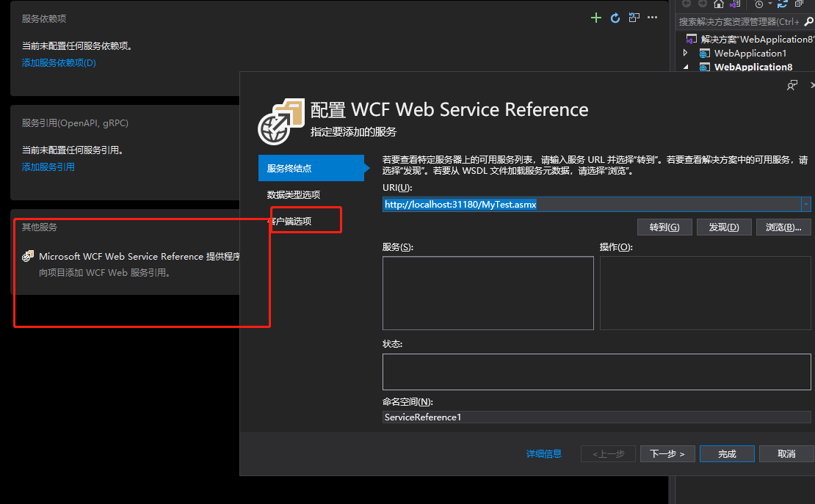Click the blue refresh icon in connected services

point(615,18)
